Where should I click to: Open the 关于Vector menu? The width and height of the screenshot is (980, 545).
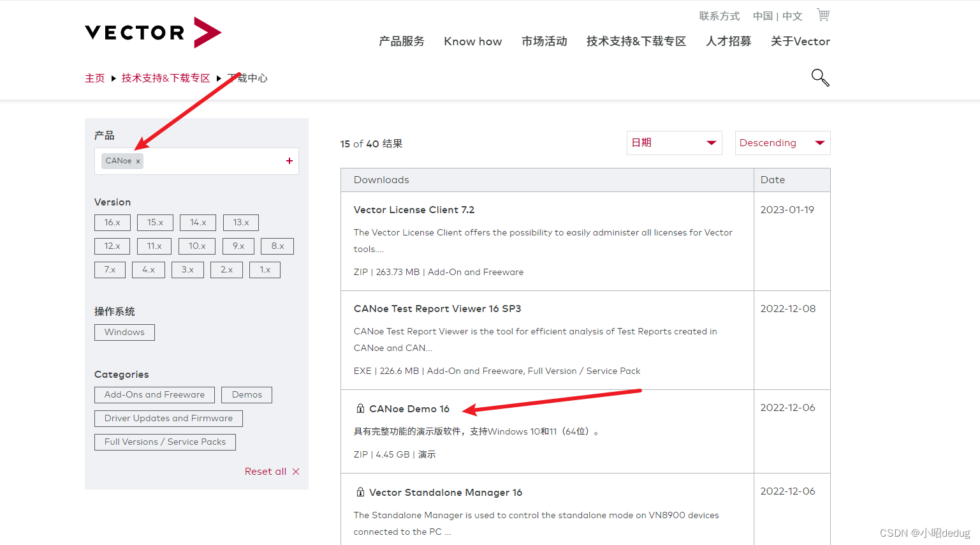coord(800,41)
